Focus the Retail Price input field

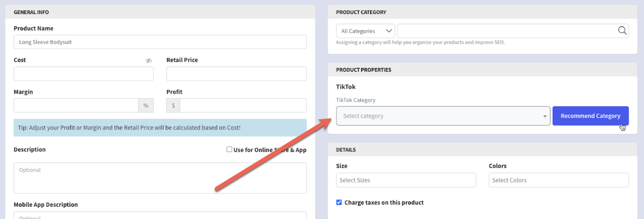(237, 74)
